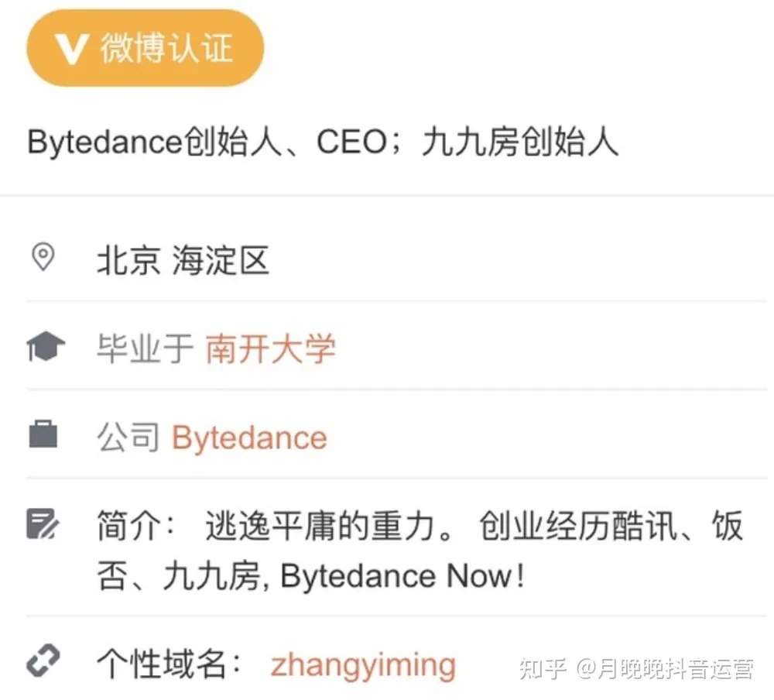Click the notepad icon beside 简介
774x700 pixels.
[43, 524]
